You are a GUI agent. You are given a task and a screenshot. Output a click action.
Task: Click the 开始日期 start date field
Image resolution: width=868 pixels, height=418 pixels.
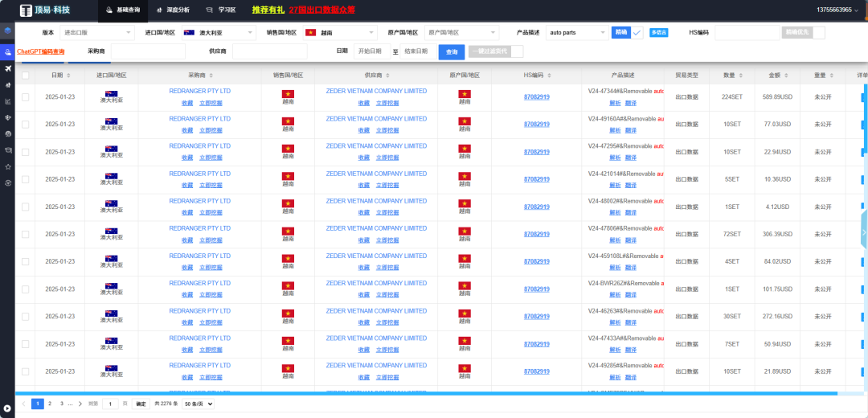(371, 51)
